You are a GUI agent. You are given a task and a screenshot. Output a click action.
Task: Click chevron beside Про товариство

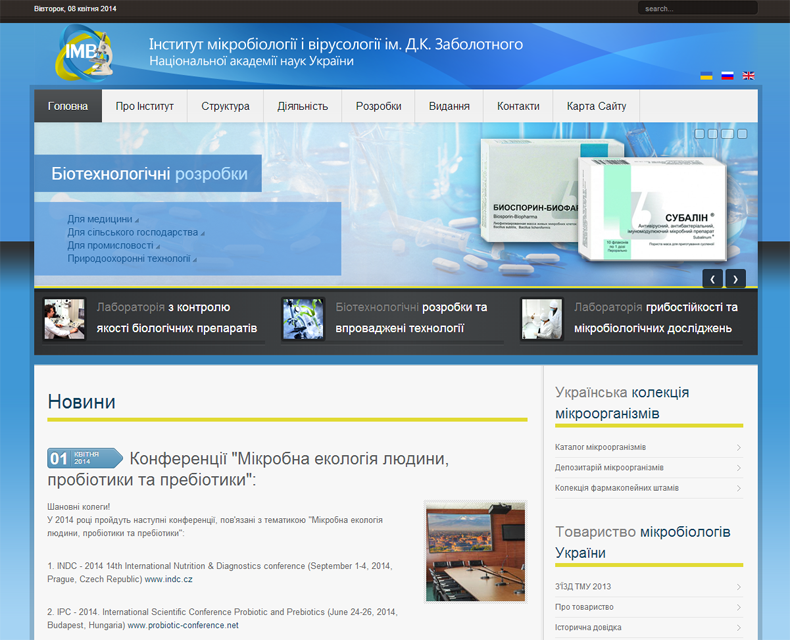[x=739, y=607]
